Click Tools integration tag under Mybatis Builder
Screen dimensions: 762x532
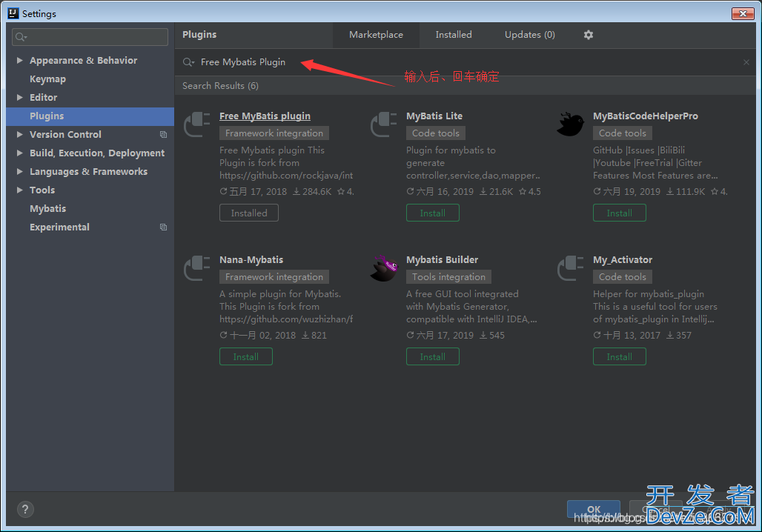pos(448,277)
